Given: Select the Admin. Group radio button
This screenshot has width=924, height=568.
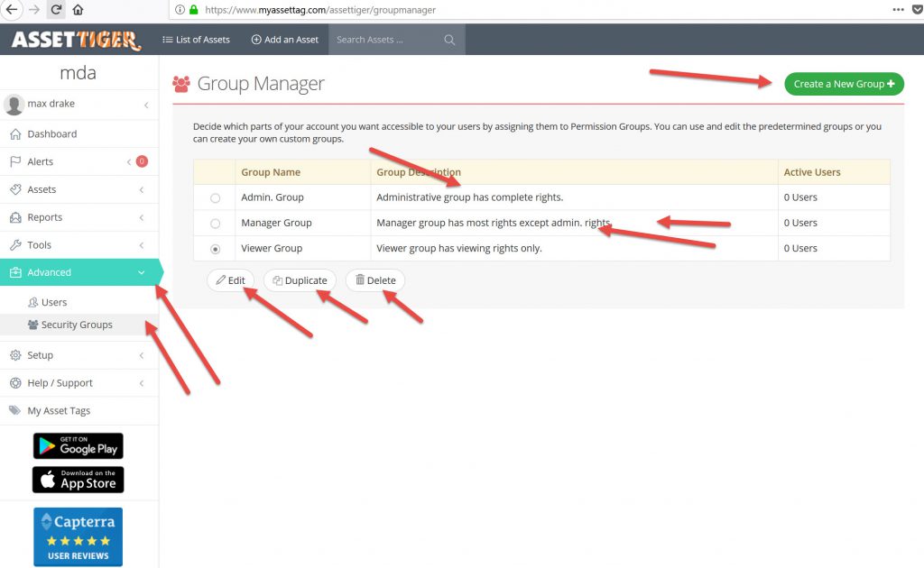Looking at the screenshot, I should tap(215, 197).
